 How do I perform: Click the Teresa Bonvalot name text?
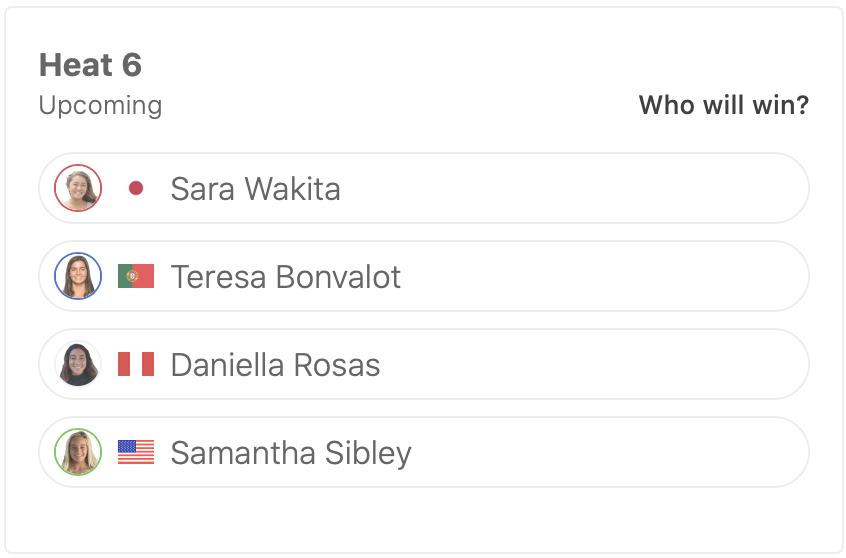point(285,277)
